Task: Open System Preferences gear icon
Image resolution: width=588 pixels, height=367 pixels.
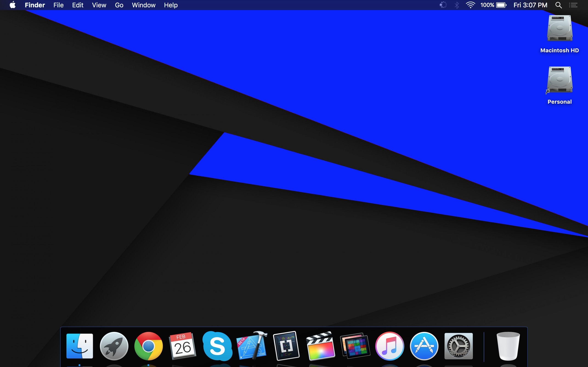Action: tap(458, 346)
